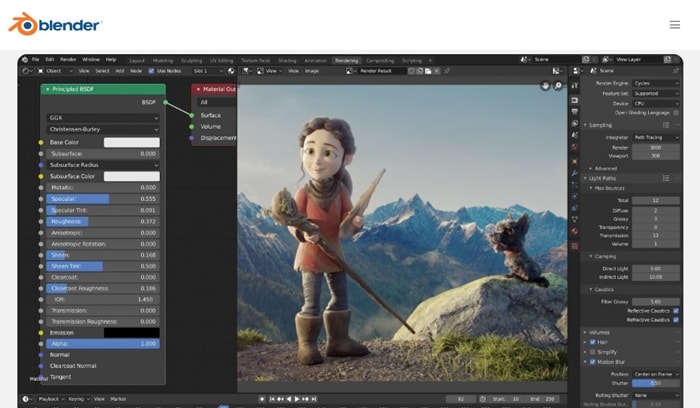Open the Device CPU dropdown

pyautogui.click(x=656, y=104)
